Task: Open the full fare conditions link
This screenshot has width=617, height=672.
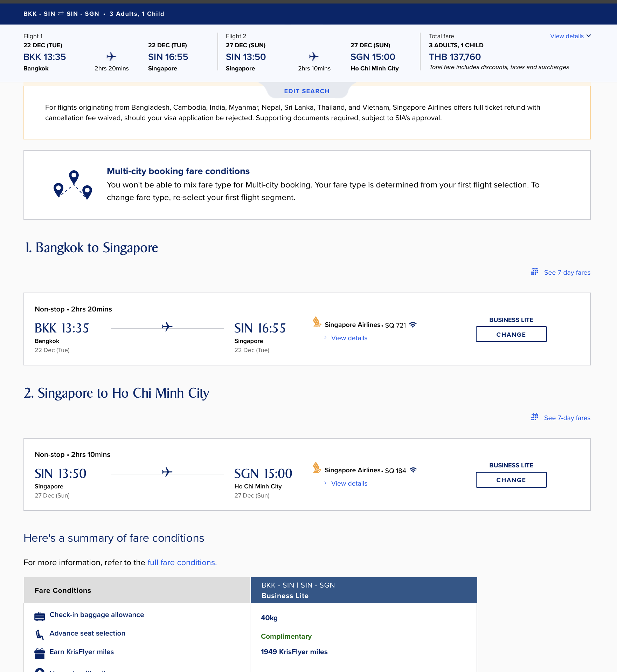Action: click(182, 562)
